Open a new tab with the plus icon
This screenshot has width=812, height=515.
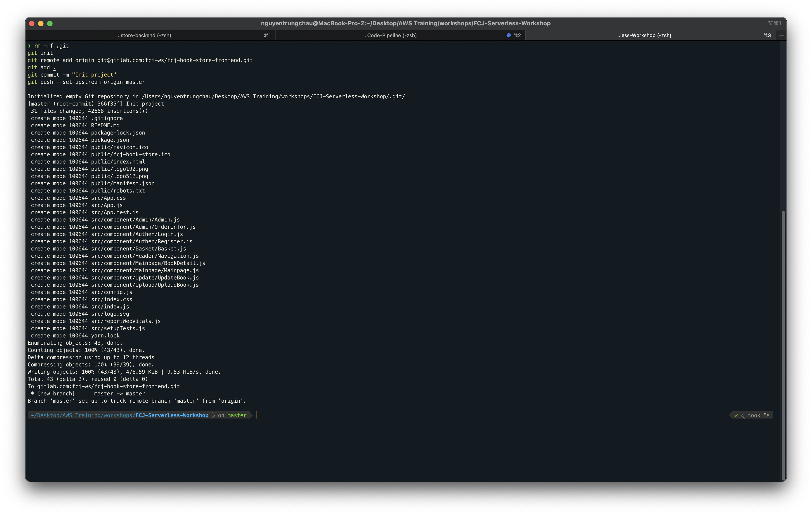[x=781, y=35]
